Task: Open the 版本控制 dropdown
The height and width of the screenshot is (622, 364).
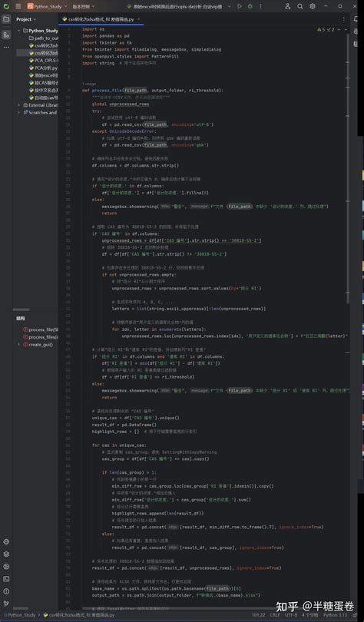Action: click(x=83, y=6)
